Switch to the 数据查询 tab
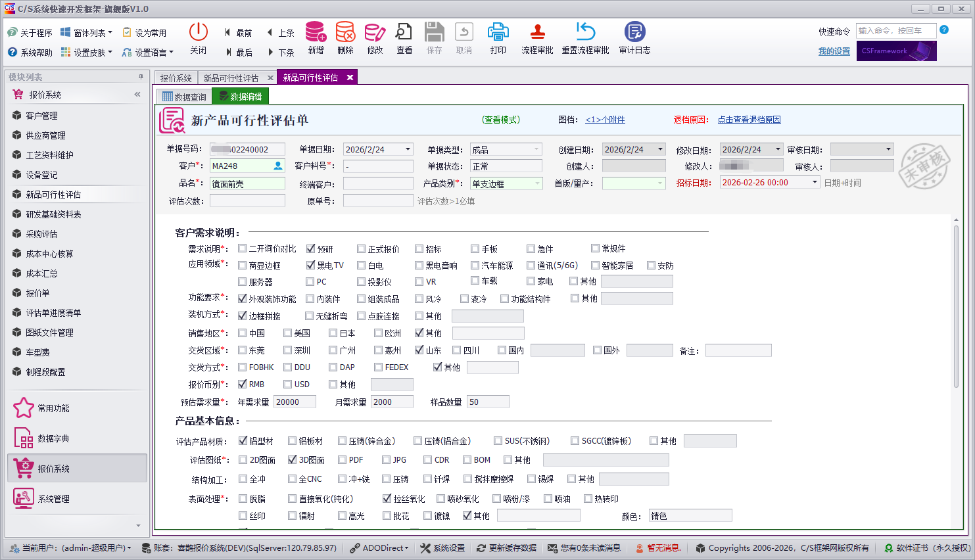The image size is (975, 560). [184, 97]
